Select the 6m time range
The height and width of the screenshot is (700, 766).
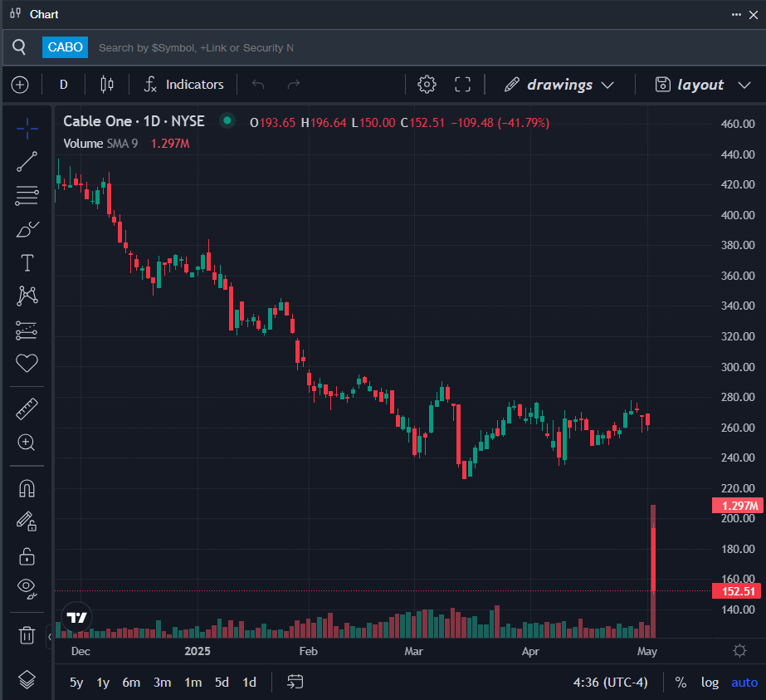pyautogui.click(x=131, y=682)
